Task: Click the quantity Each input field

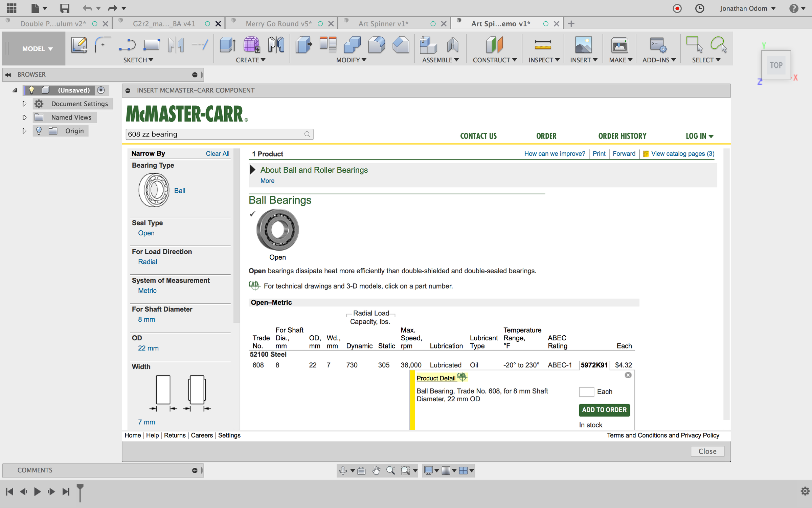Action: point(586,392)
